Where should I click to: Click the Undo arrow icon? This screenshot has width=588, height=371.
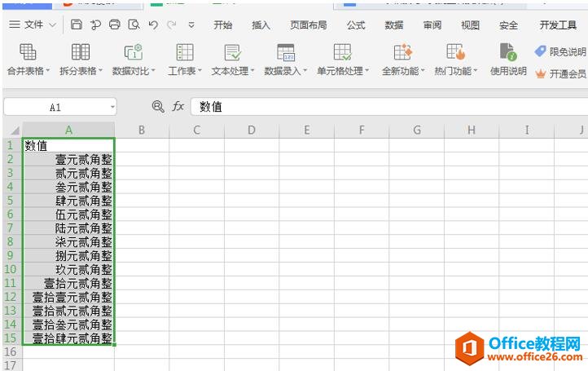pyautogui.click(x=153, y=25)
